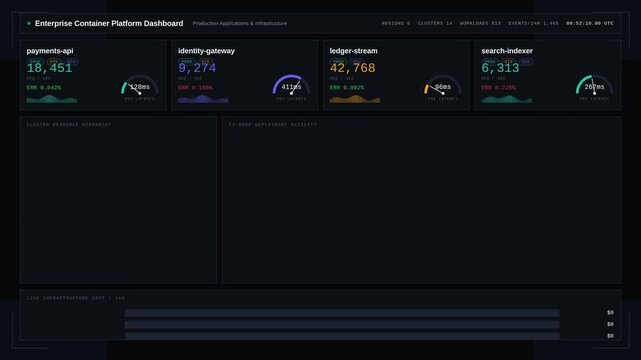Click the green error rate on ledger-stream
The width and height of the screenshot is (641, 360).
(x=347, y=87)
